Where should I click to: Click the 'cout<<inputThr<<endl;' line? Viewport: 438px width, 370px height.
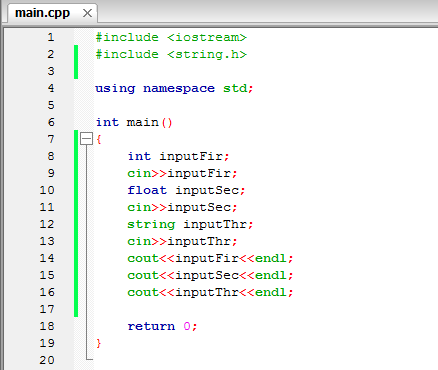click(x=210, y=292)
